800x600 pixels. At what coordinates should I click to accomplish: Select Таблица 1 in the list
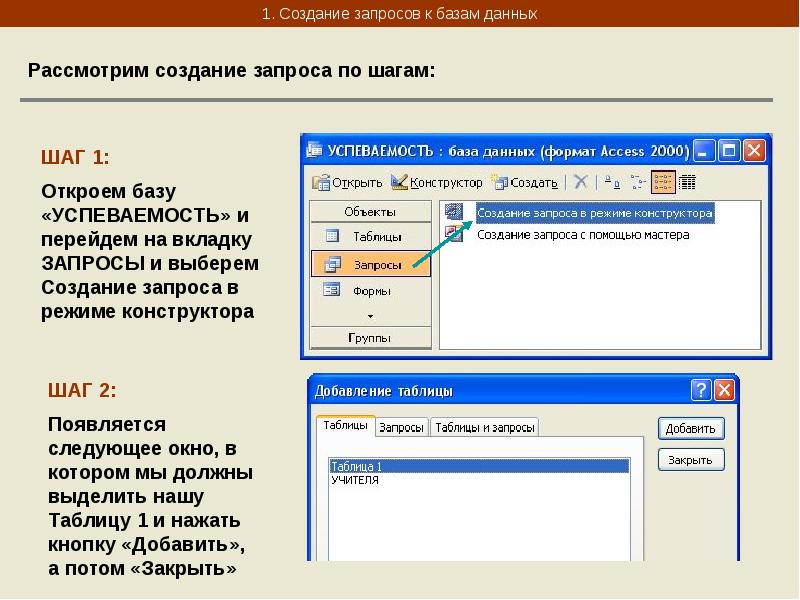point(479,466)
